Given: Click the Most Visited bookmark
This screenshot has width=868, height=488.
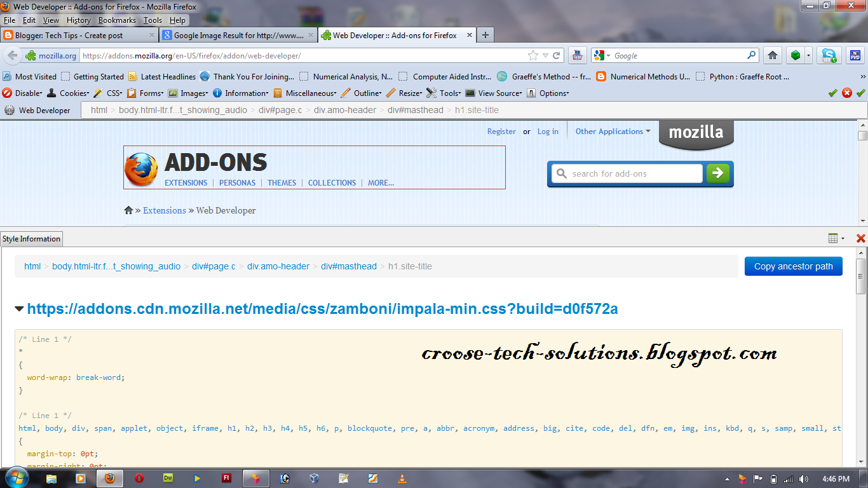Looking at the screenshot, I should 29,76.
